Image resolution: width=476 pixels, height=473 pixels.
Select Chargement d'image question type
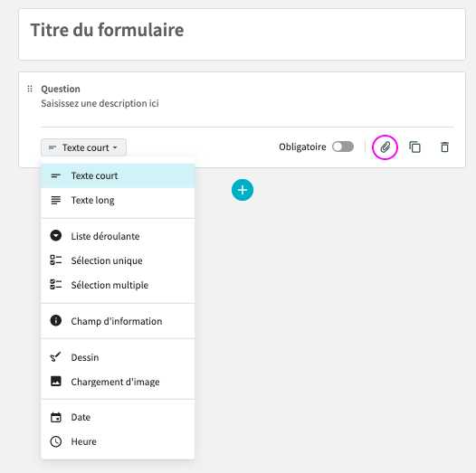118,382
